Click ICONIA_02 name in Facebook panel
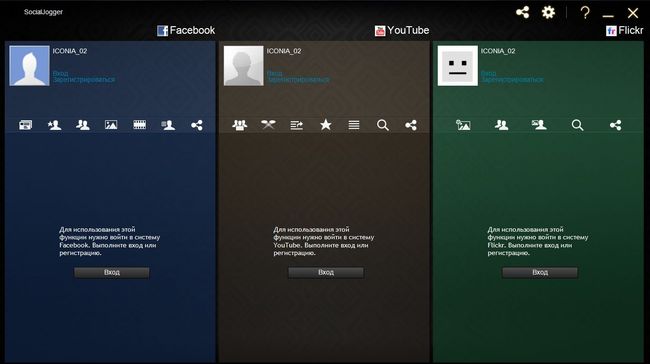 pyautogui.click(x=70, y=51)
